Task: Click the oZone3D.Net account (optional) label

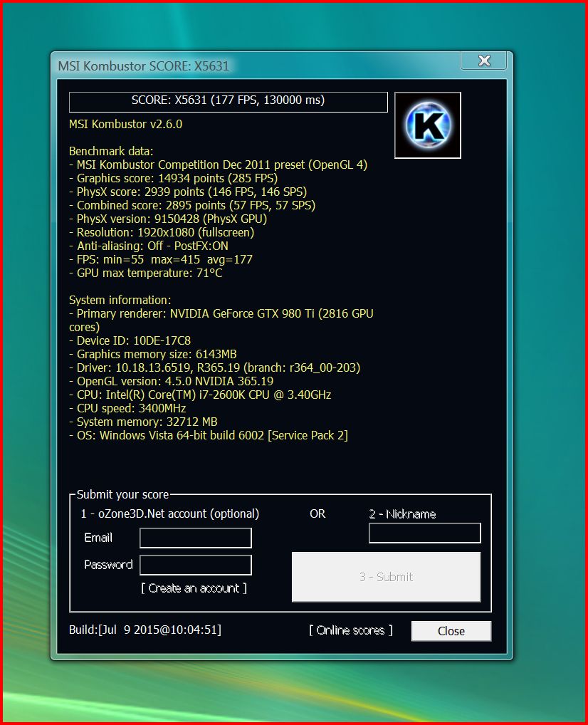Action: pos(169,513)
